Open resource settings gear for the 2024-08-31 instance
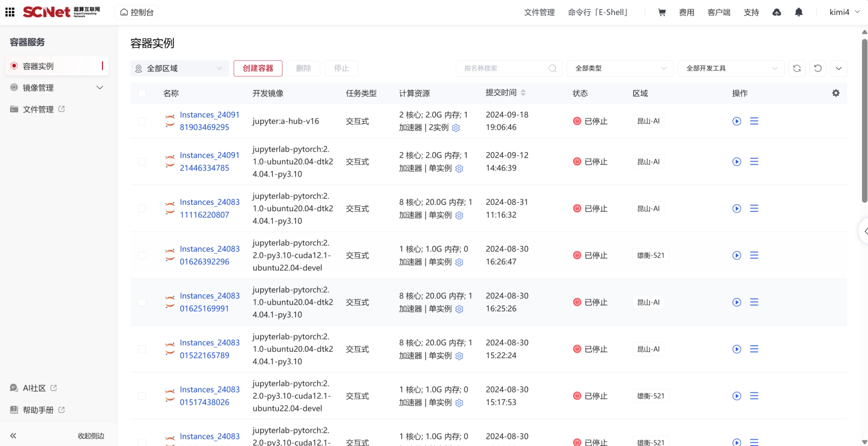 (x=459, y=215)
